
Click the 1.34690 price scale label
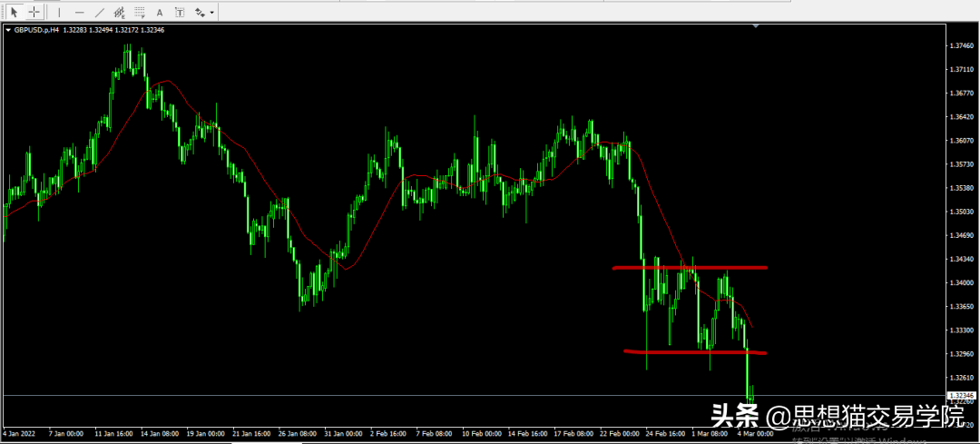pyautogui.click(x=961, y=236)
